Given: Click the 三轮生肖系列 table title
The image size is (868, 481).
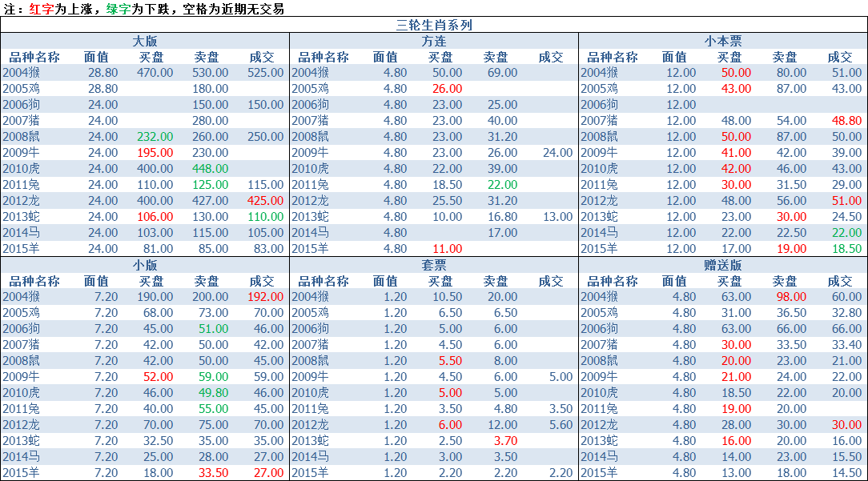Looking at the screenshot, I should tap(434, 25).
